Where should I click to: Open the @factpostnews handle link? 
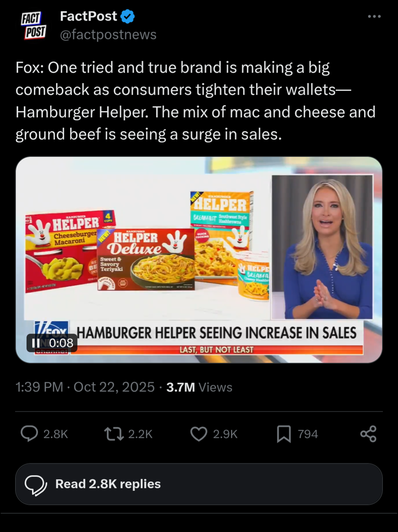click(108, 35)
